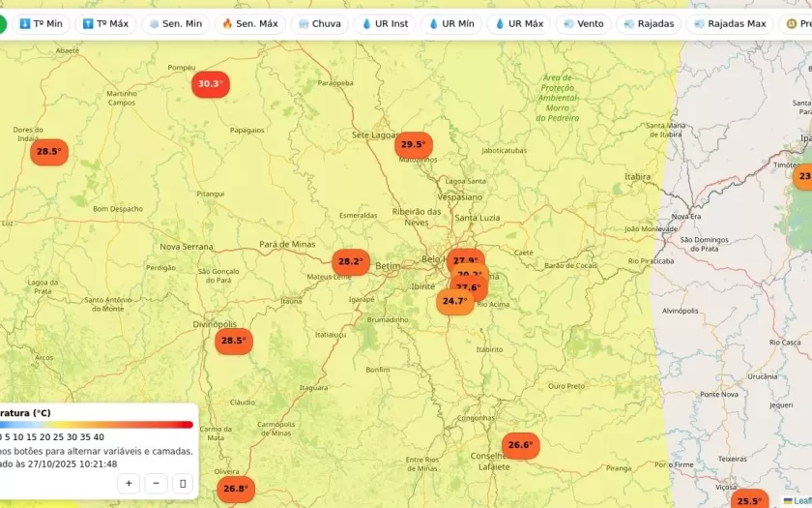
Task: Click the zoom in plus button
Action: 129,483
